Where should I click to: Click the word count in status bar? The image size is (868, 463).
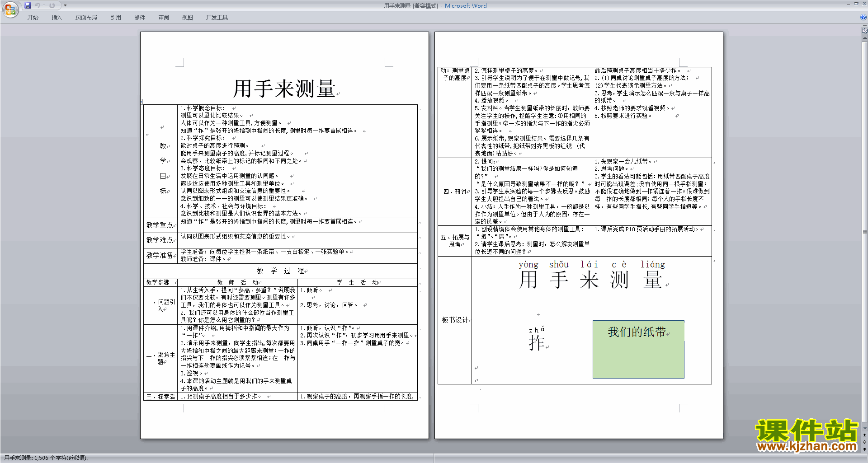click(47, 458)
